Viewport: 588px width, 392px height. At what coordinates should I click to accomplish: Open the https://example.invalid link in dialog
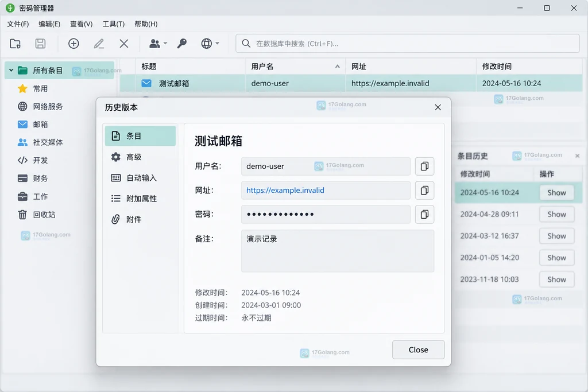[x=285, y=191]
